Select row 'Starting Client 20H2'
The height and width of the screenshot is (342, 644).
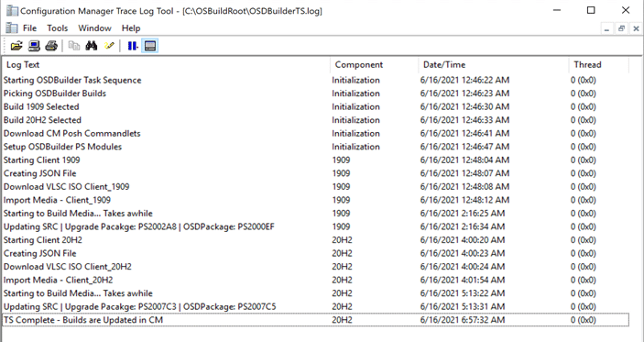coord(315,240)
